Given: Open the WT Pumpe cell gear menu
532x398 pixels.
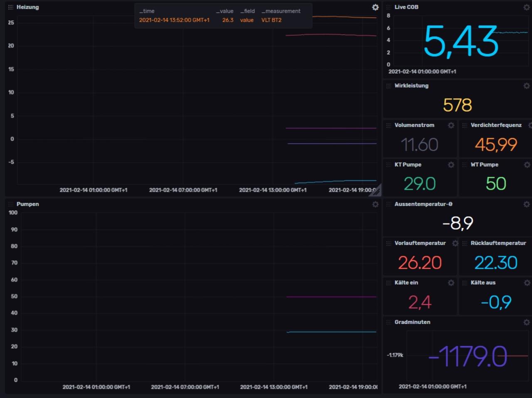Looking at the screenshot, I should 527,165.
